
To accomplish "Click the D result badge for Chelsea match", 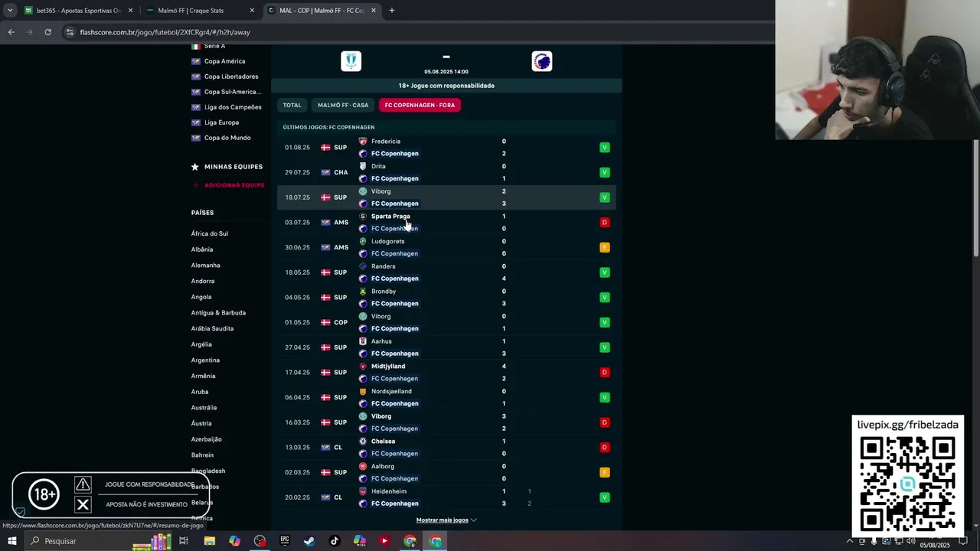I will [x=604, y=448].
